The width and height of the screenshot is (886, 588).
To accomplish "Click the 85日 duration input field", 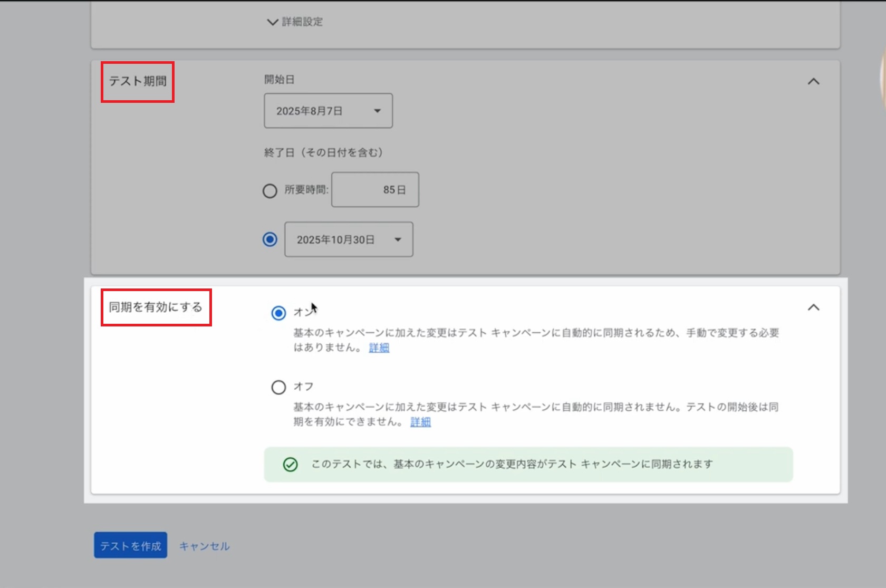I will tap(375, 190).
